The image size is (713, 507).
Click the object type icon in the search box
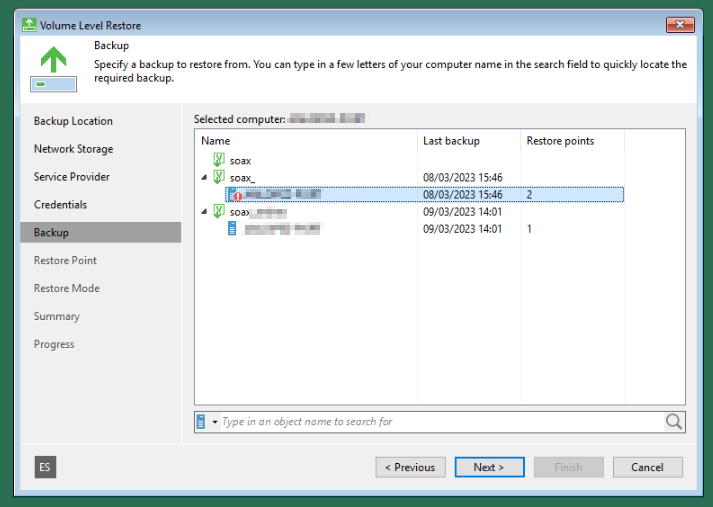202,422
